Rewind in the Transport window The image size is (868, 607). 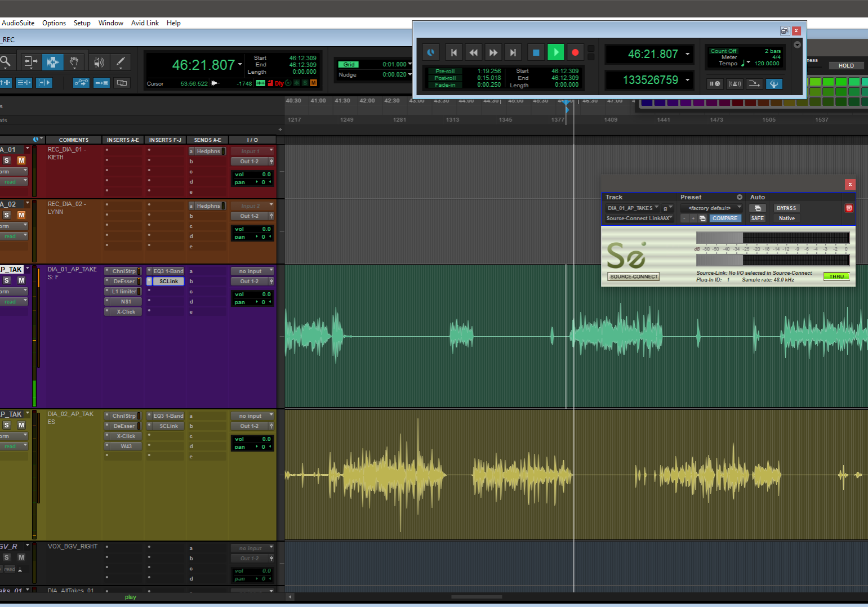click(473, 52)
